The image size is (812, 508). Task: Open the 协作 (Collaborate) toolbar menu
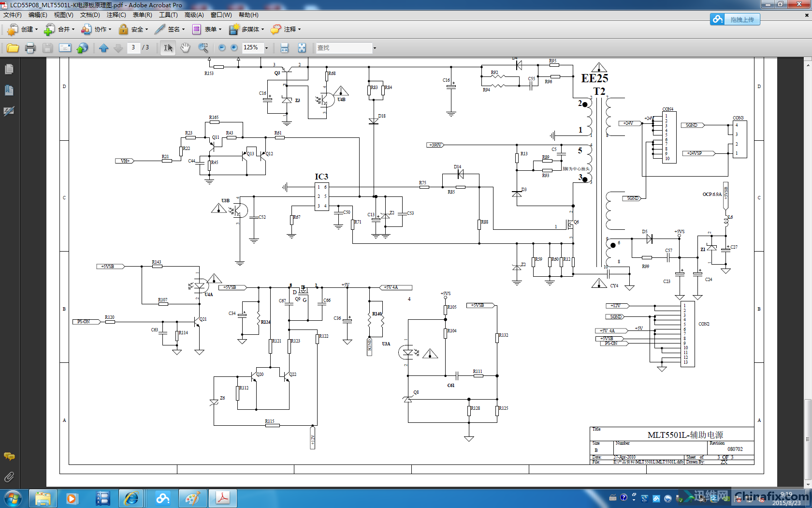[x=96, y=30]
